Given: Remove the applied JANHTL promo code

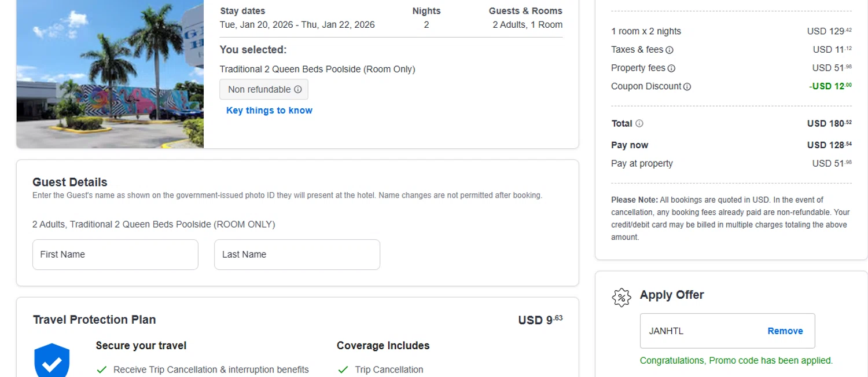Looking at the screenshot, I should [785, 331].
